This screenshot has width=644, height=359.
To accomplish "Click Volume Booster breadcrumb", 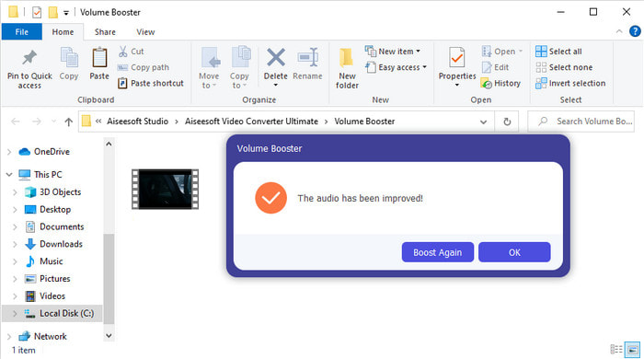I will coord(364,122).
